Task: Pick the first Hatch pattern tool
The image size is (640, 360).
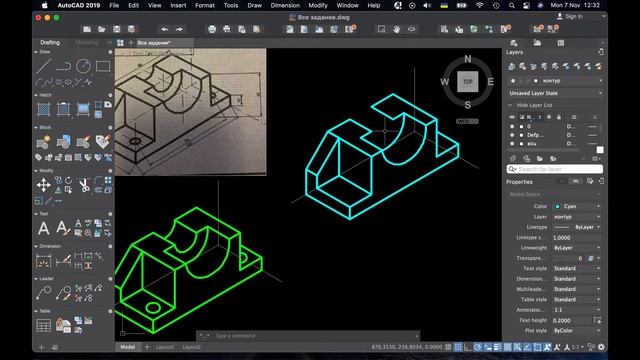Action: [x=44, y=109]
